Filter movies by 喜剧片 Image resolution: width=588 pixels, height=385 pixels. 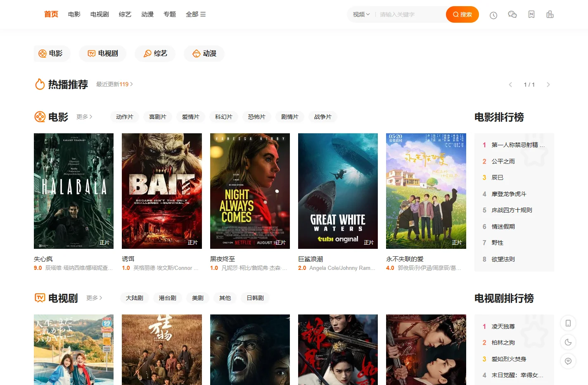click(x=158, y=117)
